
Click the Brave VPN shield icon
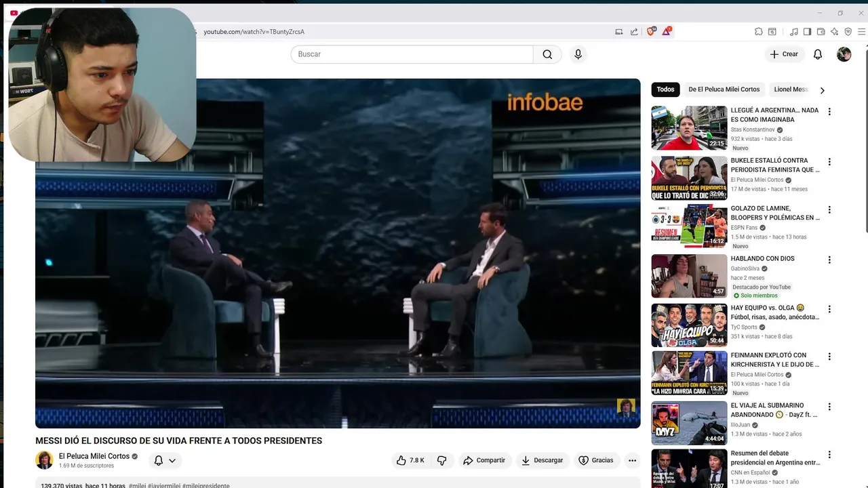(x=848, y=31)
